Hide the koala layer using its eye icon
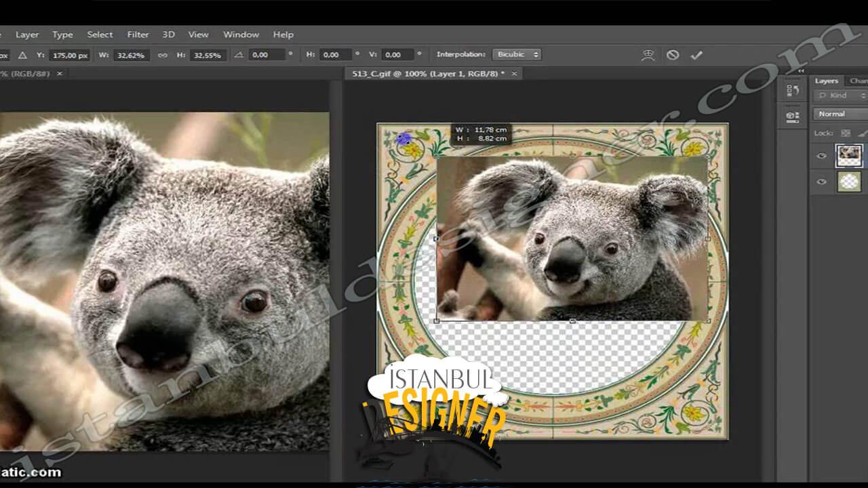The image size is (868, 488). pos(822,156)
